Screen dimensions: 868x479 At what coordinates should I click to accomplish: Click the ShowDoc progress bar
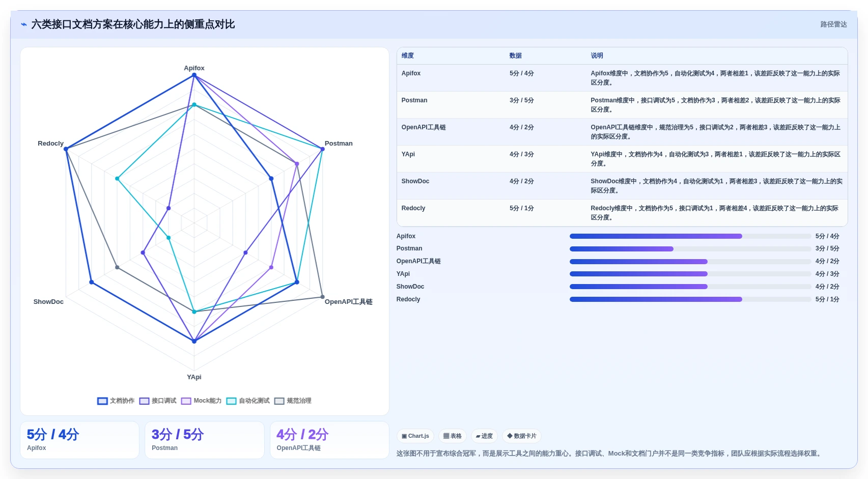pos(690,287)
